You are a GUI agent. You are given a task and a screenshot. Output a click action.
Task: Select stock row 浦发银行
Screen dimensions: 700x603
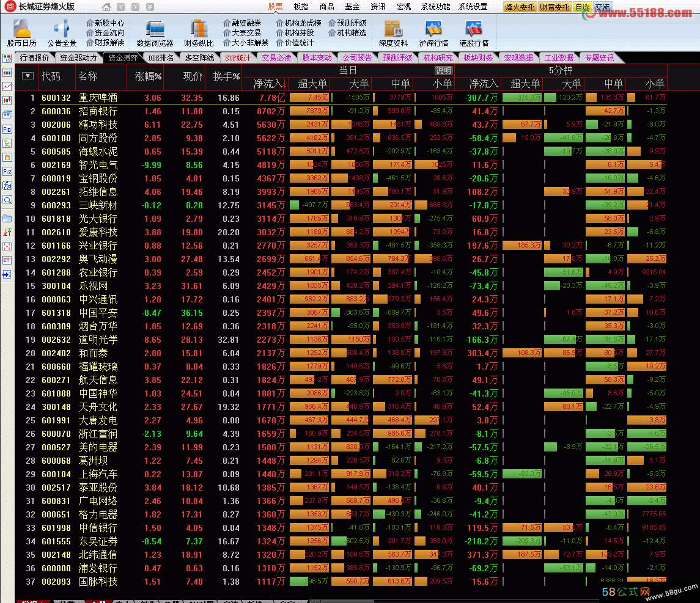click(x=341, y=568)
